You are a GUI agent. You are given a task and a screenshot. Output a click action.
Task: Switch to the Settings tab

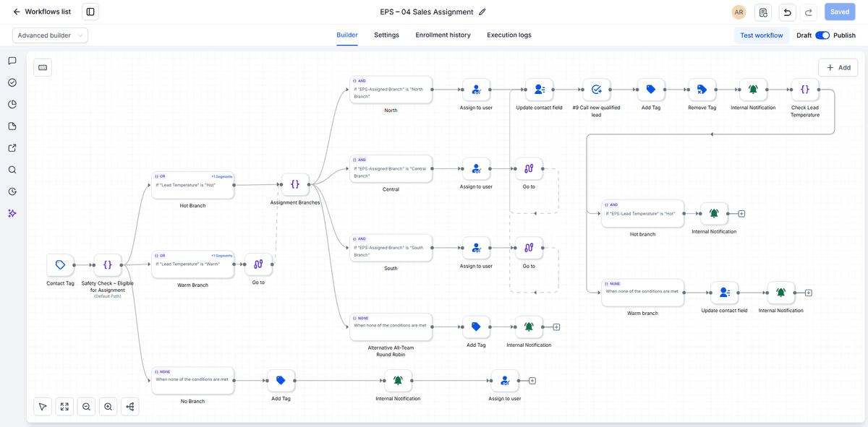click(x=386, y=35)
